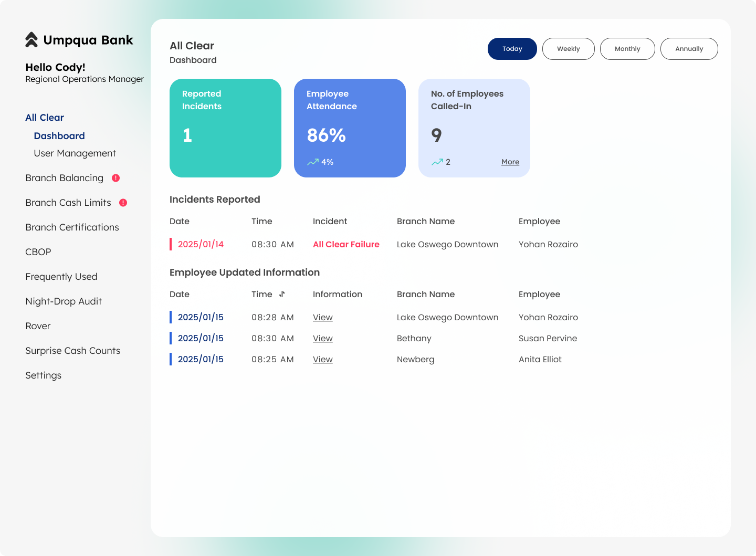
Task: Select Rover in the navigation list
Action: (38, 326)
